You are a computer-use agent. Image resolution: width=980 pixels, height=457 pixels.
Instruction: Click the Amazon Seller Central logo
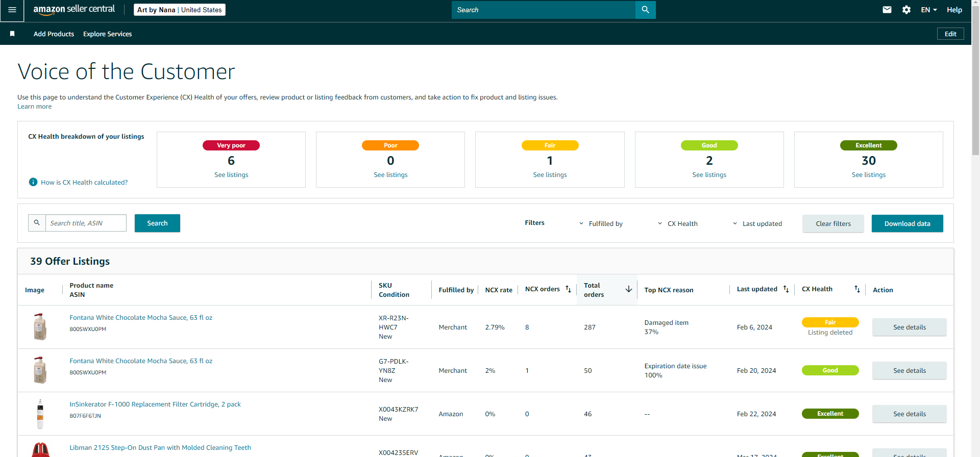tap(74, 10)
